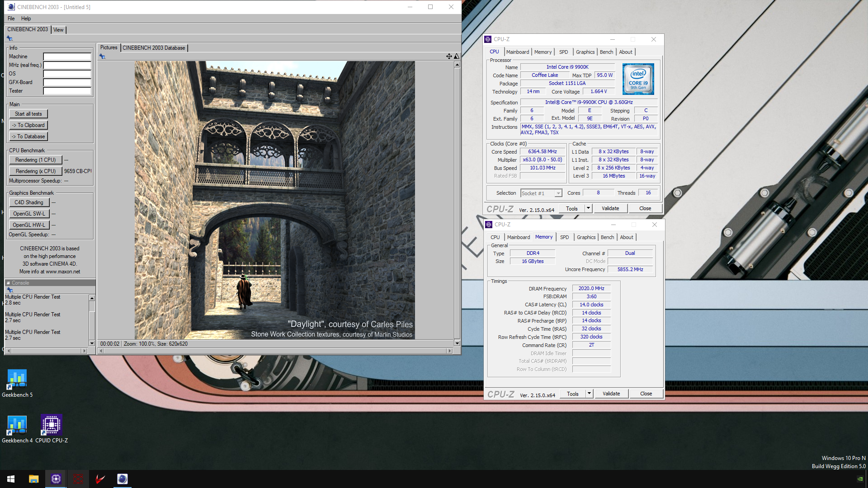Switch to CPU-Z in the taskbar
This screenshot has height=488, width=868.
56,479
